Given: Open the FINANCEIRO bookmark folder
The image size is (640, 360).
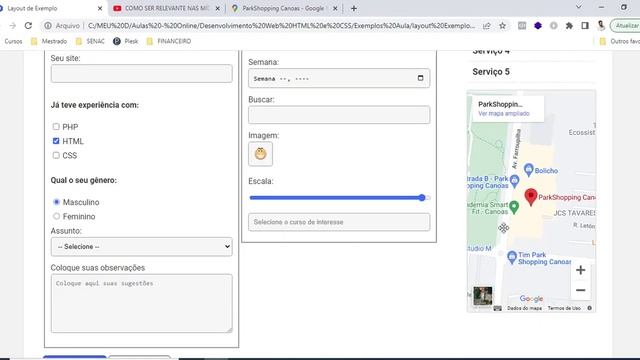Looking at the screenshot, I should 169,41.
